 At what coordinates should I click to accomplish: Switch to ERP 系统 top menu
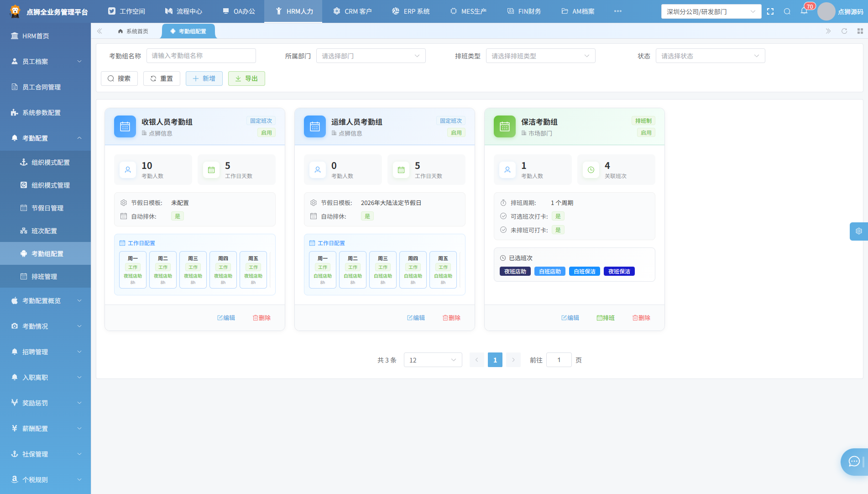(x=411, y=11)
